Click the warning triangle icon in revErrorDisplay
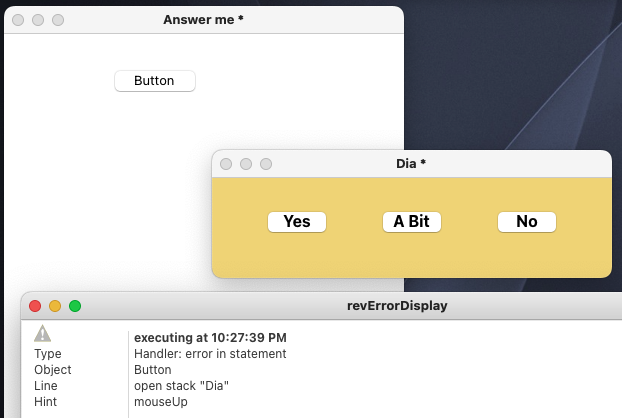 tap(42, 334)
